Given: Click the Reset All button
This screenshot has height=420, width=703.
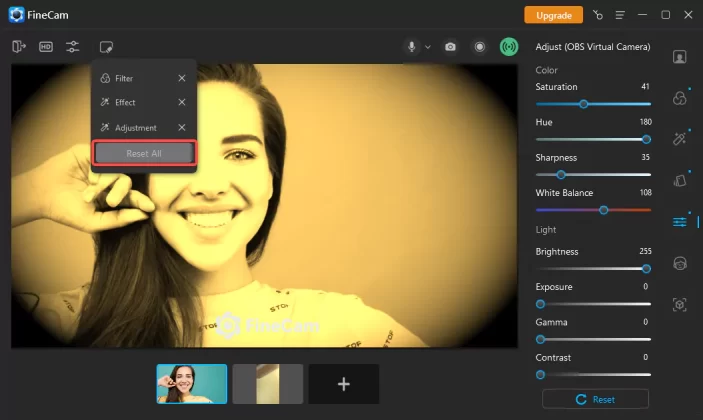Looking at the screenshot, I should [x=144, y=153].
